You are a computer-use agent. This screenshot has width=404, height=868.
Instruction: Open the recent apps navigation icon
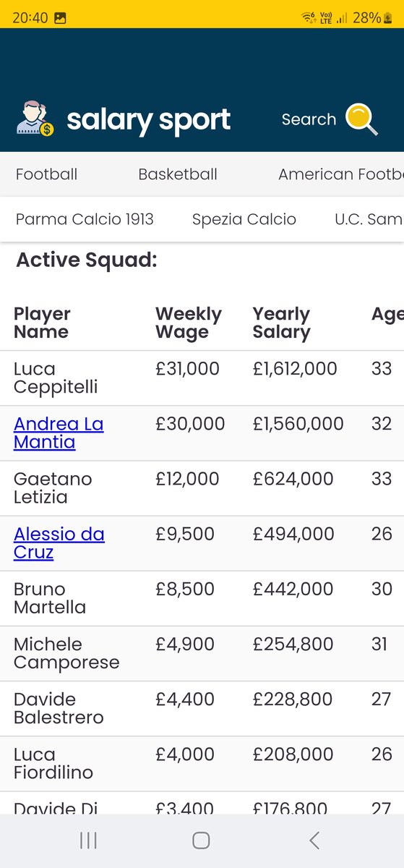pos(88,840)
